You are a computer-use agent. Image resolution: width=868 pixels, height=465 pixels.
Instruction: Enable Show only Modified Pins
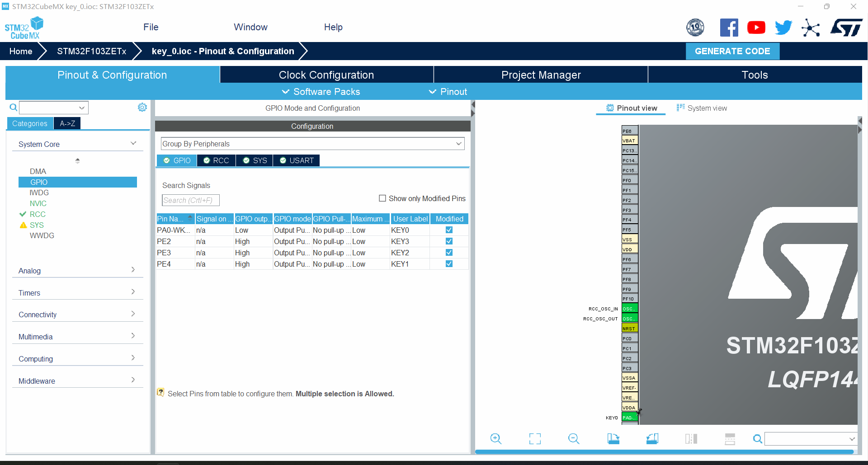[x=382, y=198]
